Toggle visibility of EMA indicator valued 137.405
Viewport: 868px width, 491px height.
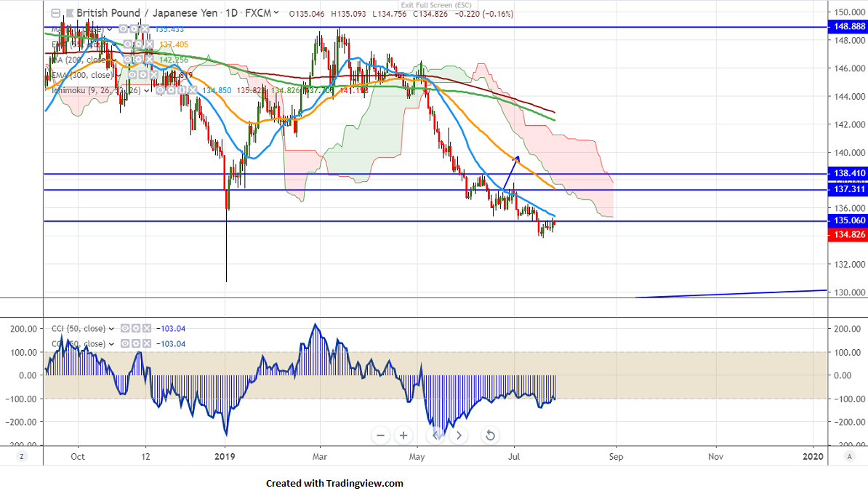[x=128, y=44]
